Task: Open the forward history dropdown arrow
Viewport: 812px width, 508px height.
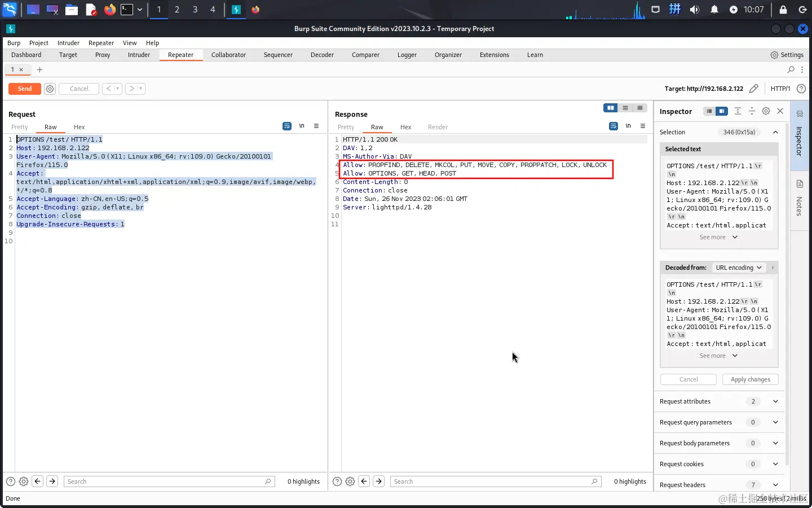Action: point(141,89)
